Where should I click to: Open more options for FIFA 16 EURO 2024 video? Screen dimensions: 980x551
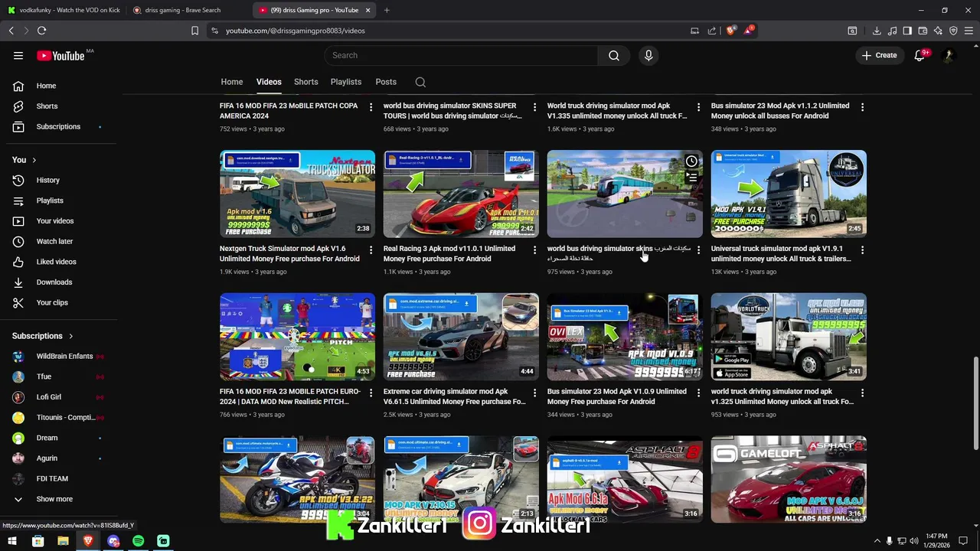(371, 393)
